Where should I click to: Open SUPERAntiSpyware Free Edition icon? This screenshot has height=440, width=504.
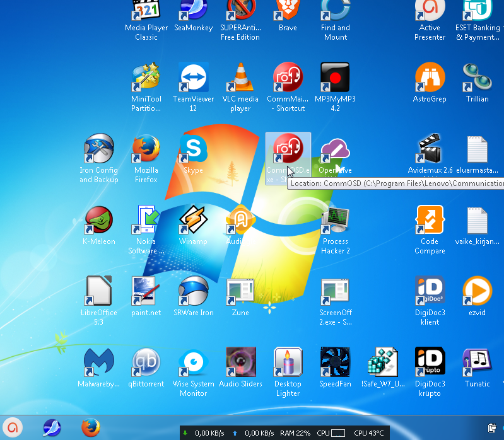coord(240,11)
